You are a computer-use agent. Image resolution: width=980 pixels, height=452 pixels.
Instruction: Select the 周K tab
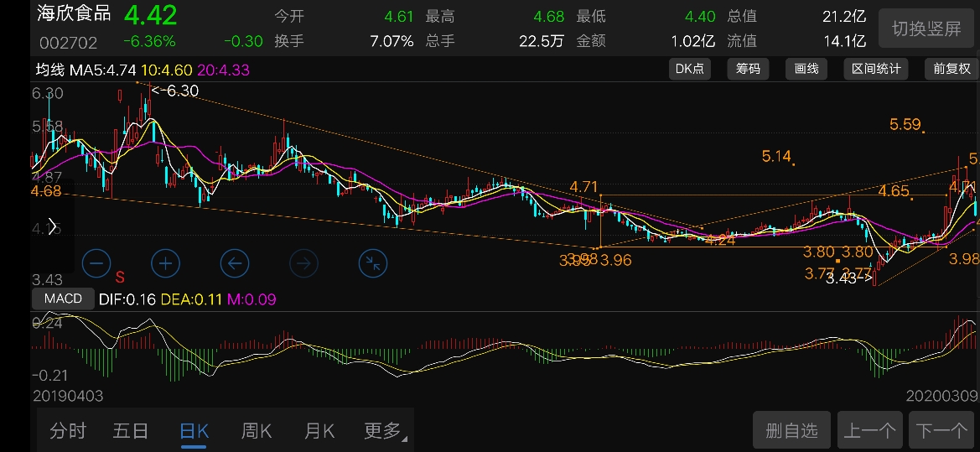257,430
